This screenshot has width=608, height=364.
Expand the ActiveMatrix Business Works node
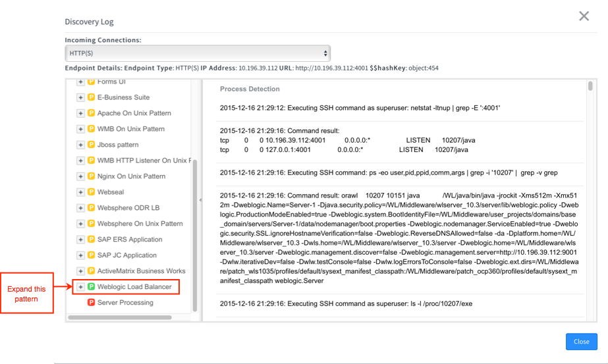pos(80,271)
